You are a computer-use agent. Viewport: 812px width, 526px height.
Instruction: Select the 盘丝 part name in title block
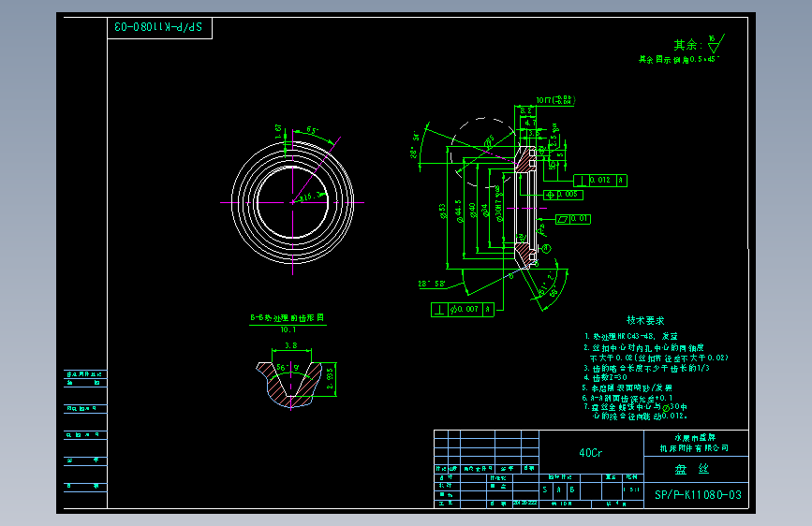692,470
